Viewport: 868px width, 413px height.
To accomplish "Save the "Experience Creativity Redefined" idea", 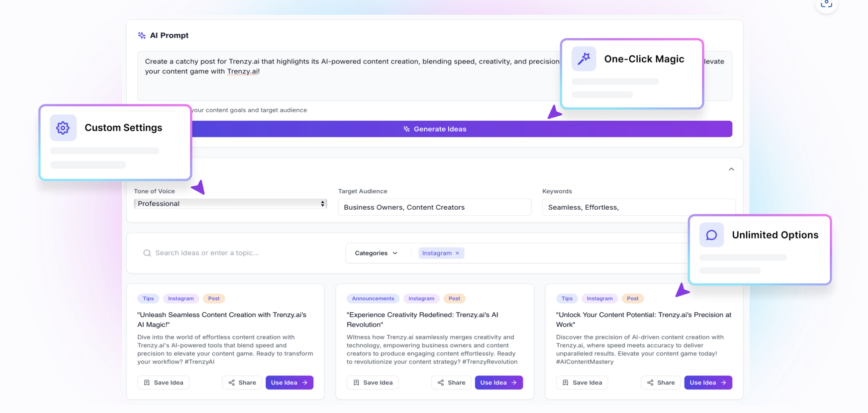I will tap(373, 383).
